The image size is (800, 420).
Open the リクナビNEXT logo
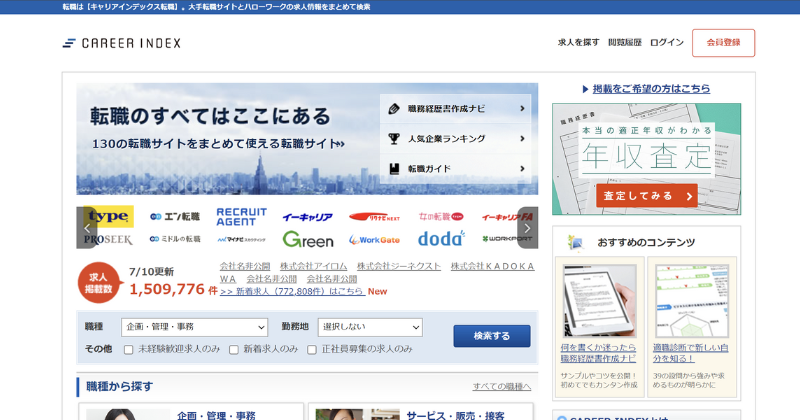point(374,217)
